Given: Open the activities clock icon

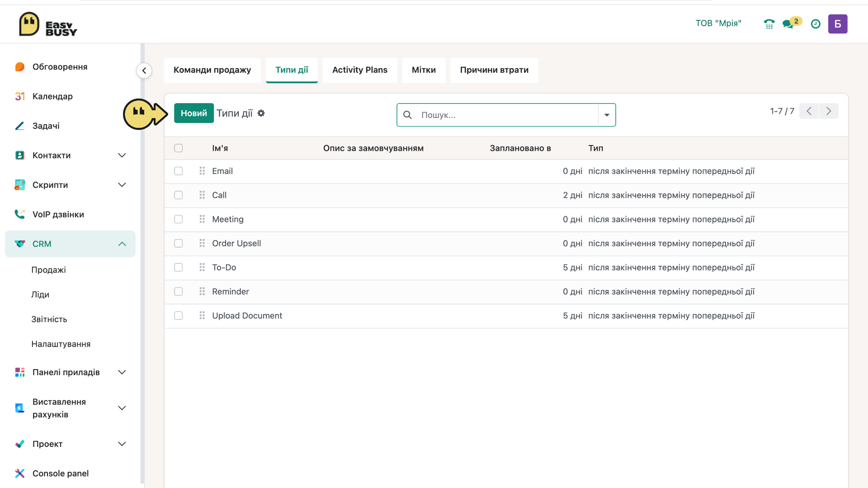Looking at the screenshot, I should (x=816, y=24).
